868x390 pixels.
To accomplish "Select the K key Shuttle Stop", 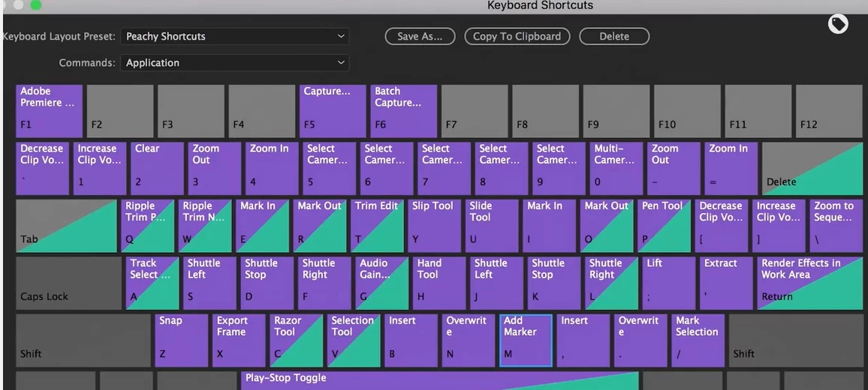I will [x=554, y=283].
